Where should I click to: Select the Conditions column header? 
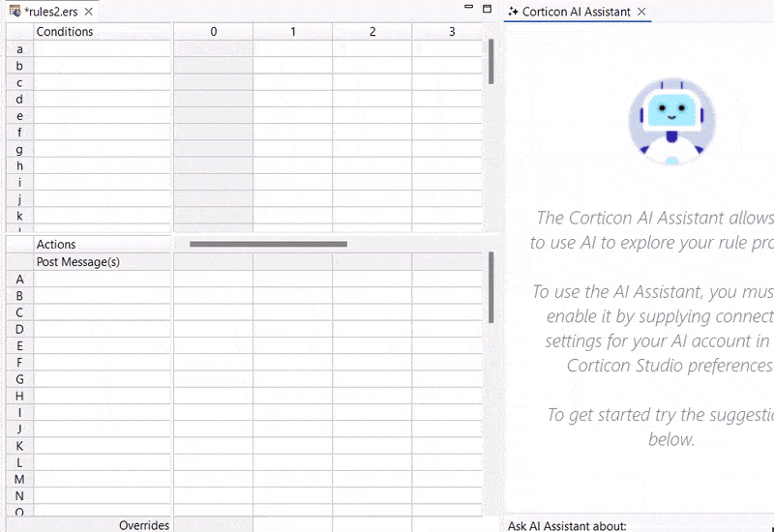pos(103,32)
